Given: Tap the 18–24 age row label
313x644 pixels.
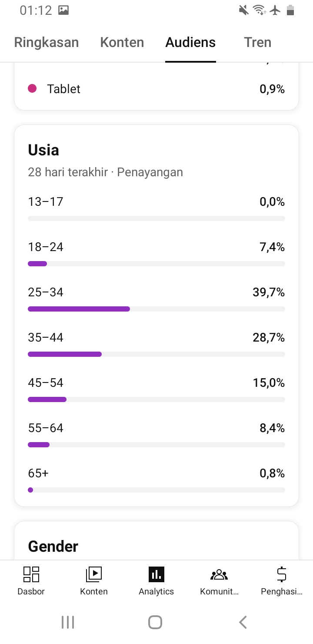Looking at the screenshot, I should pyautogui.click(x=46, y=247).
